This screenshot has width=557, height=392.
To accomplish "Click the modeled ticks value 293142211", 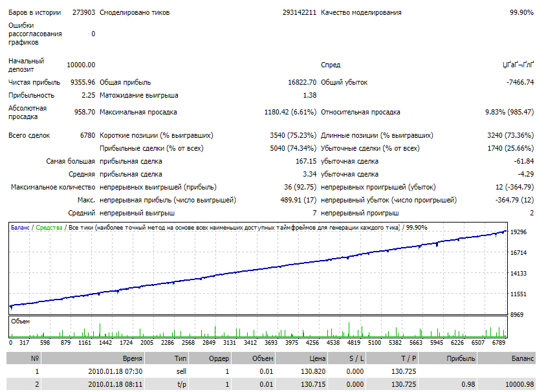I will [x=299, y=12].
